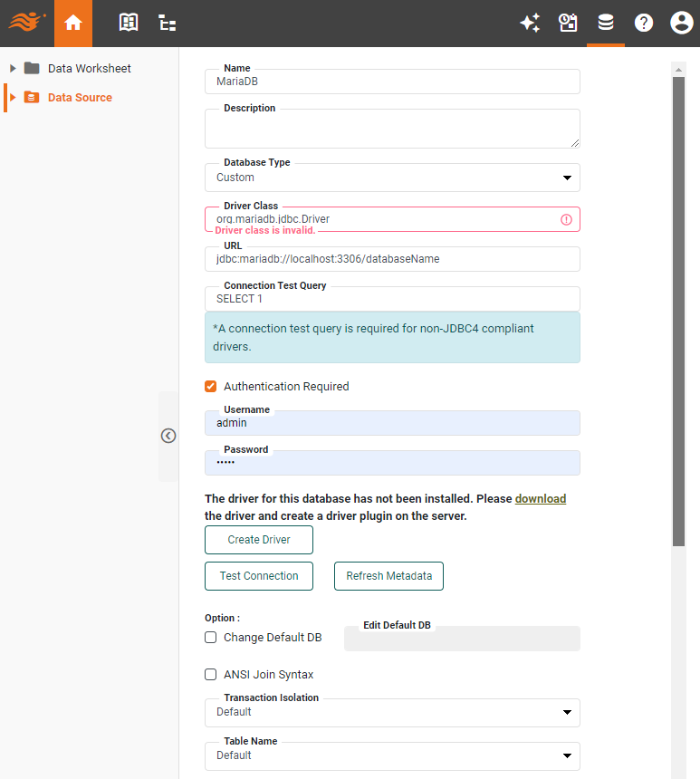The width and height of the screenshot is (700, 779).
Task: Uncheck Authentication Required
Action: click(x=210, y=385)
